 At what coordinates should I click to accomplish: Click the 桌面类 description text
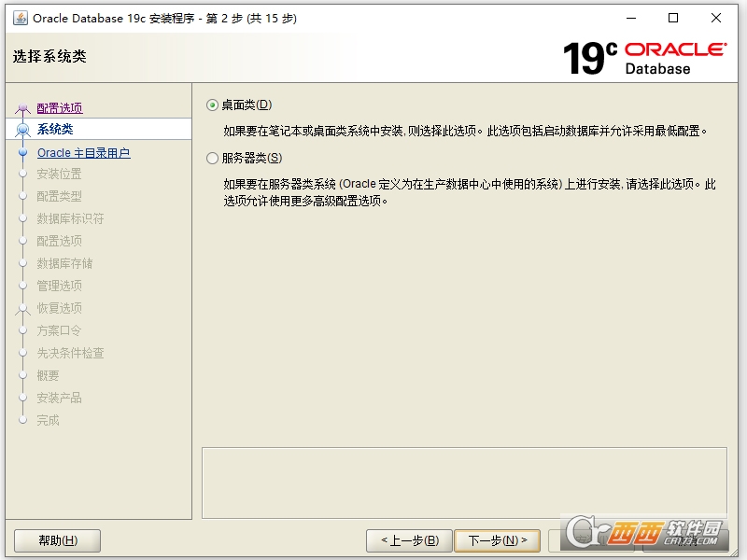coord(465,131)
